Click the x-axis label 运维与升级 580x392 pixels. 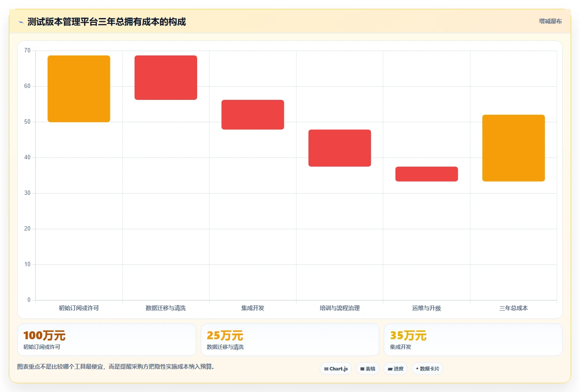[426, 308]
